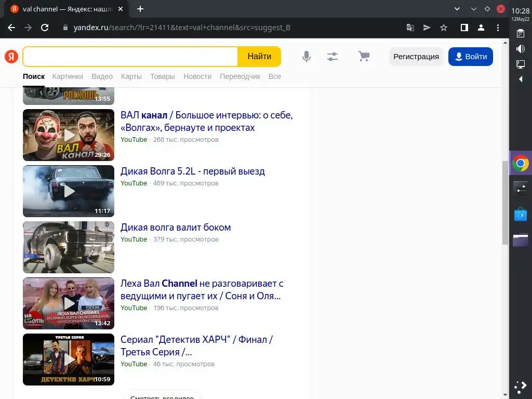Click the Регистрация button

416,57
